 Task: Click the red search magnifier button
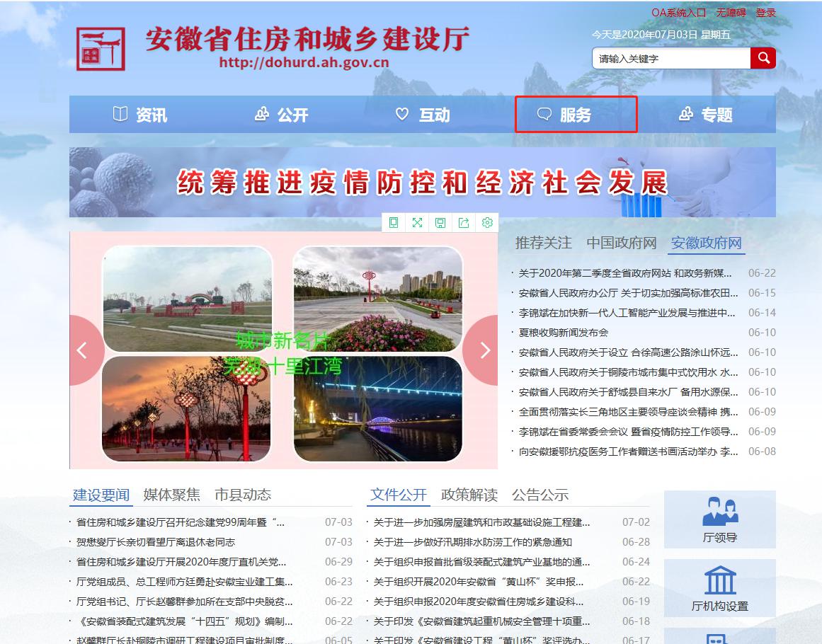tap(763, 58)
